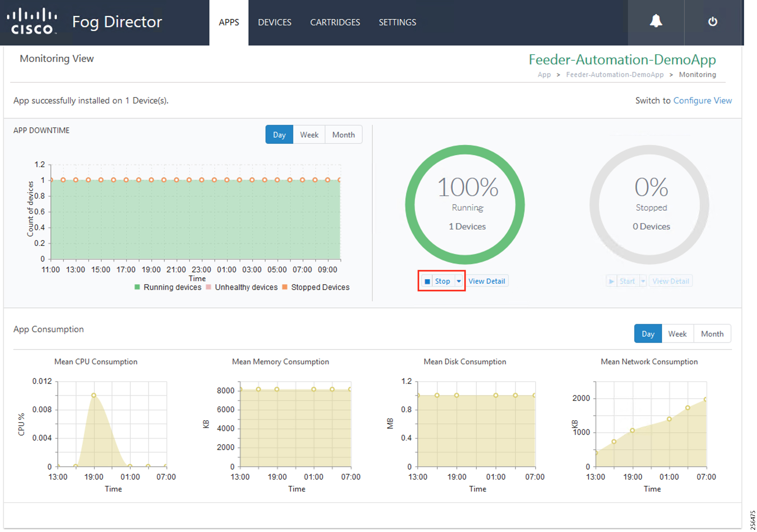The height and width of the screenshot is (532, 757).
Task: Click the Cisco logo
Action: [x=32, y=21]
